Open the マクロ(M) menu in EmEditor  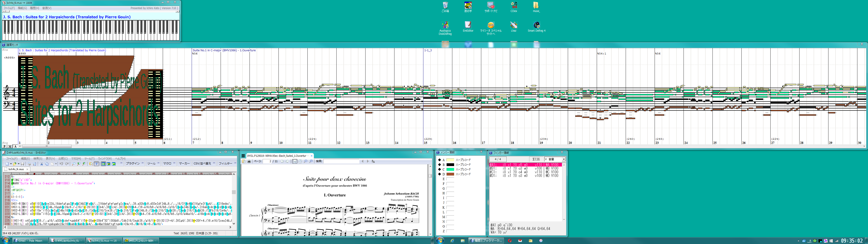[76, 159]
